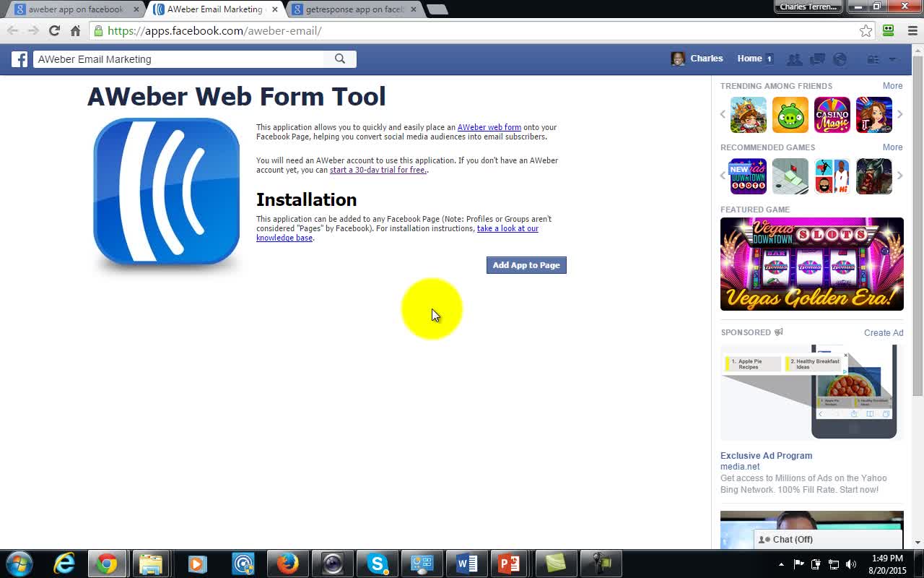Click Add App to Page button

tap(526, 265)
